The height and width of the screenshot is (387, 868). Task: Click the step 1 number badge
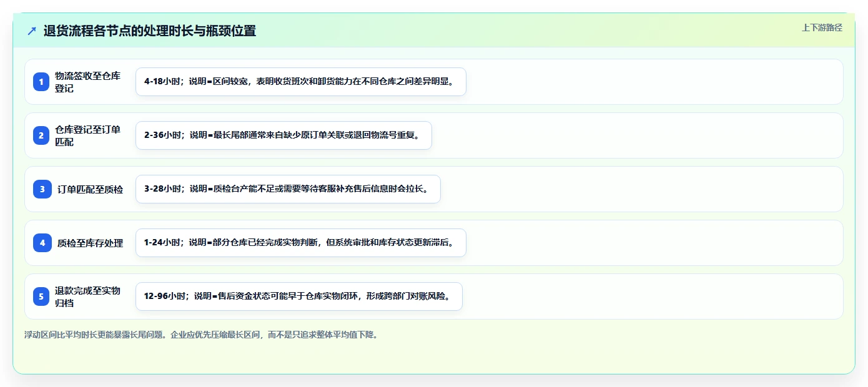click(41, 82)
